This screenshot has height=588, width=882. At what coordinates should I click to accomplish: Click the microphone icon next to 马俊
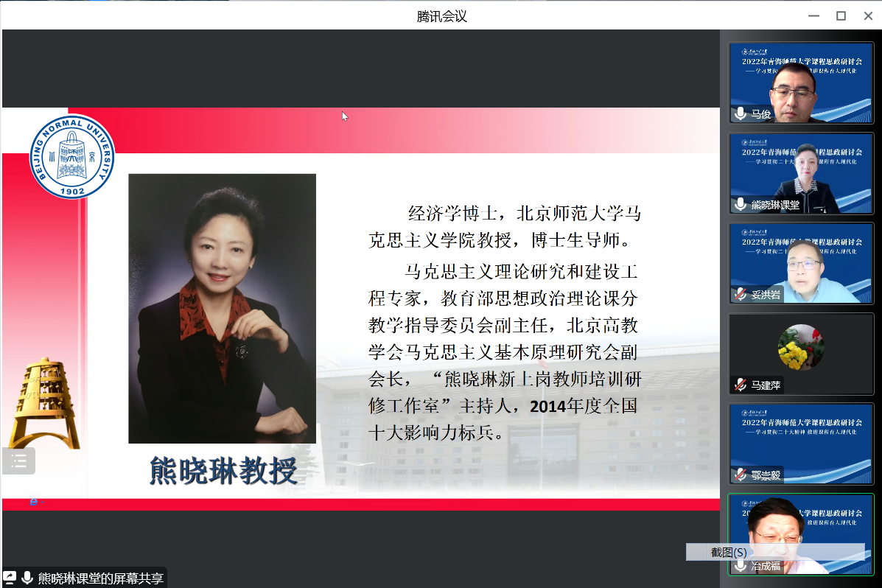740,114
